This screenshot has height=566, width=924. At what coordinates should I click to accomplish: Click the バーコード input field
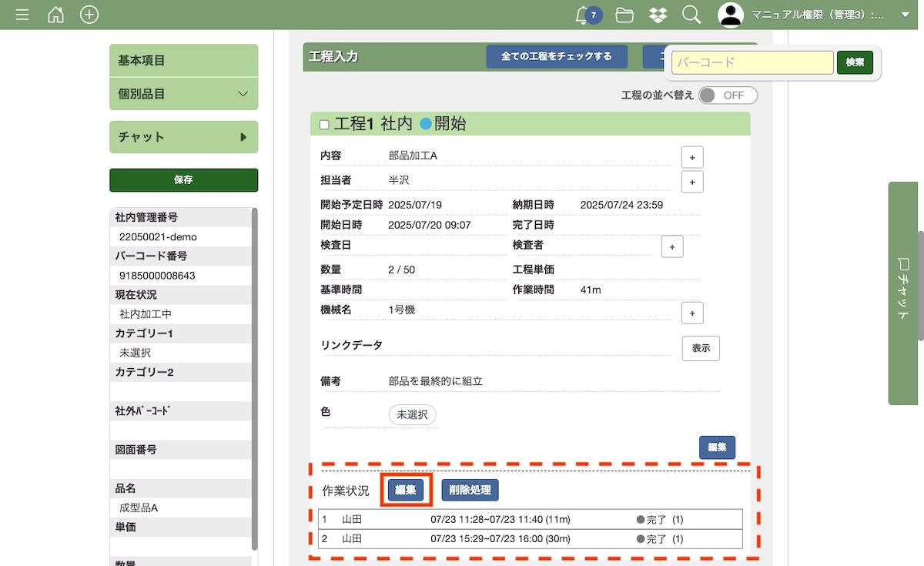click(752, 62)
